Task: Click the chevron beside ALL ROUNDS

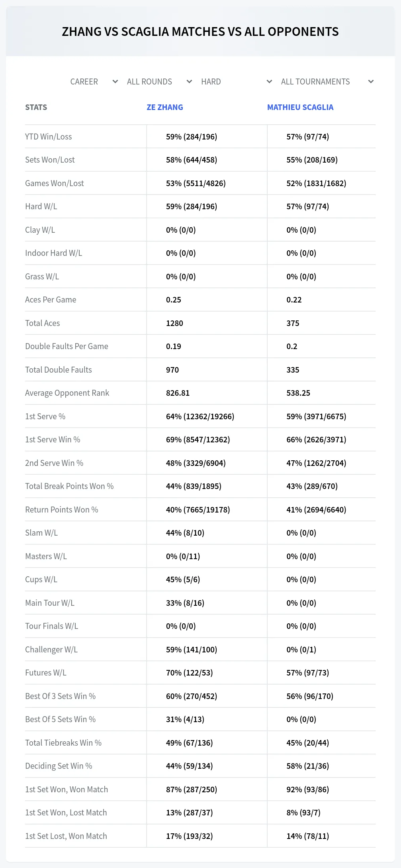Action: (190, 82)
